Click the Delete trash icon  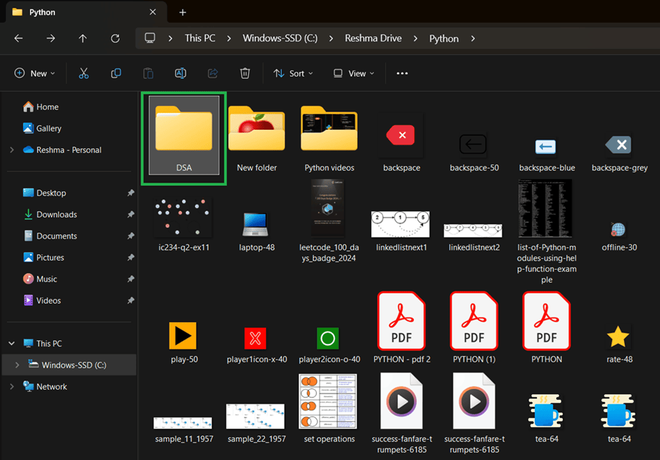[245, 73]
